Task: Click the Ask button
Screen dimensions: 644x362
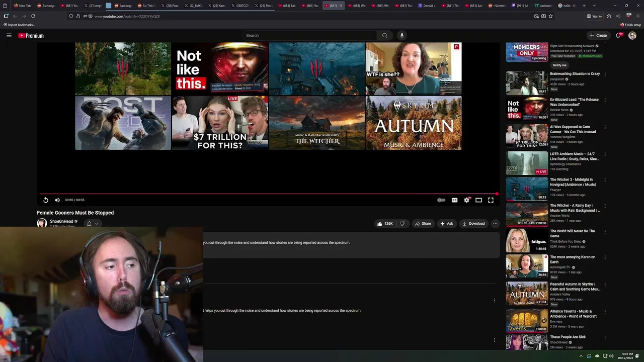Action: [x=447, y=224]
